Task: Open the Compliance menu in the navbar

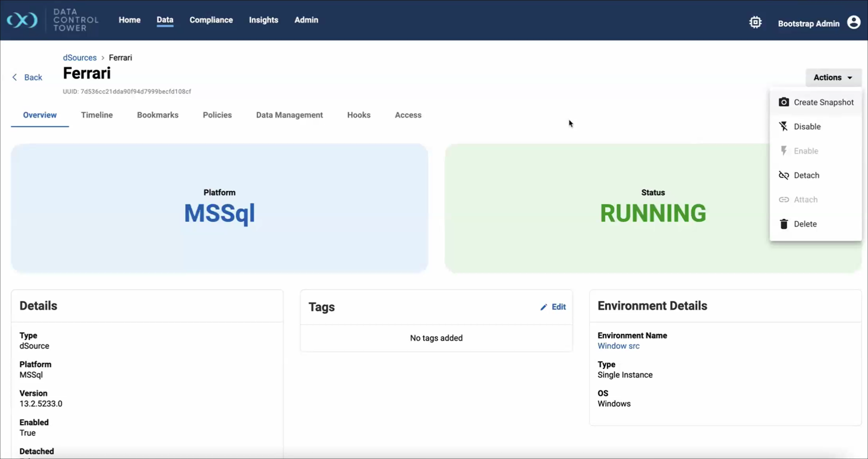Action: [x=211, y=20]
